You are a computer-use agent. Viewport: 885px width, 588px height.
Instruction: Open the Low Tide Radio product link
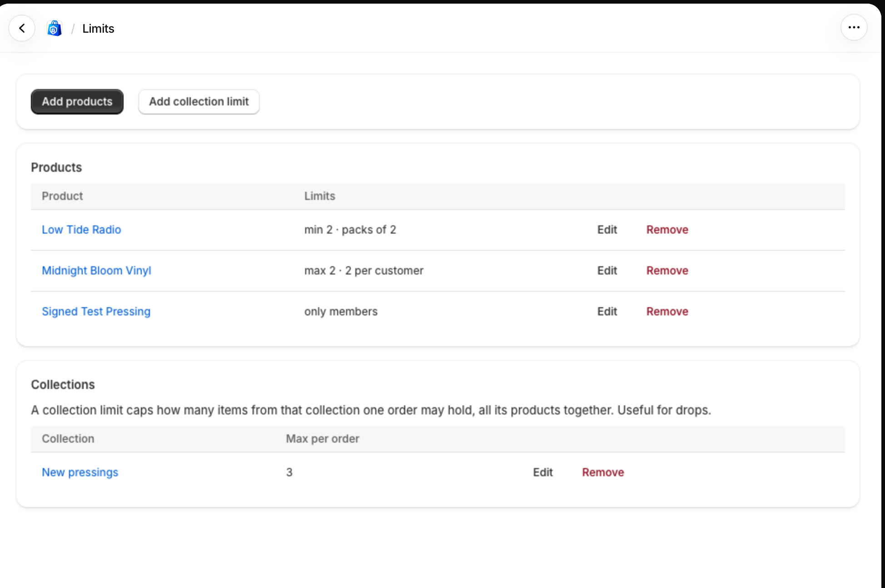[x=81, y=229]
